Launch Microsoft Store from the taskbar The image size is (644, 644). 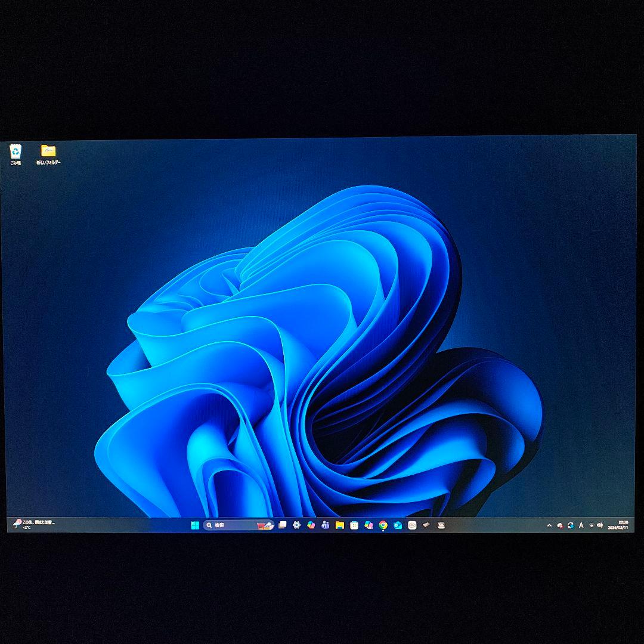[x=353, y=525]
